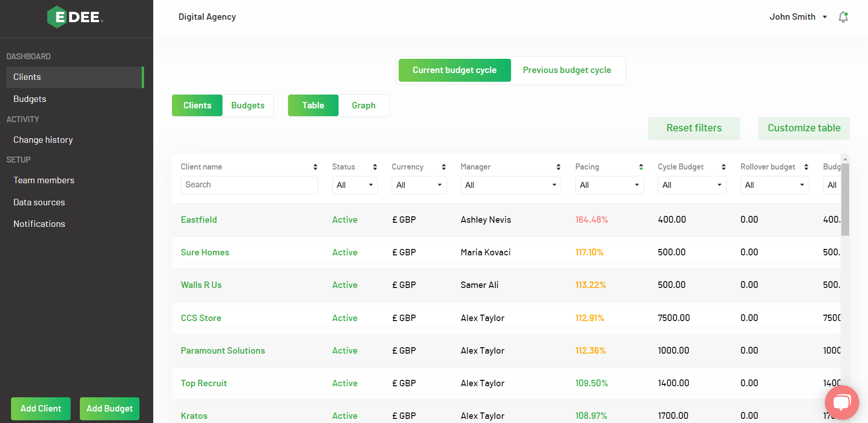Open notifications via the bell icon

843,17
